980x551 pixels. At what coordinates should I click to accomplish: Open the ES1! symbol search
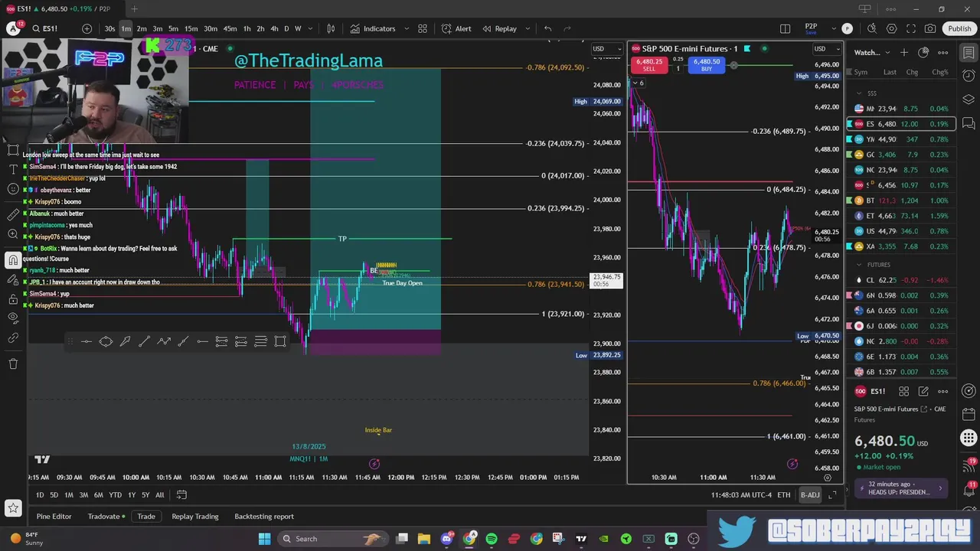(45, 28)
